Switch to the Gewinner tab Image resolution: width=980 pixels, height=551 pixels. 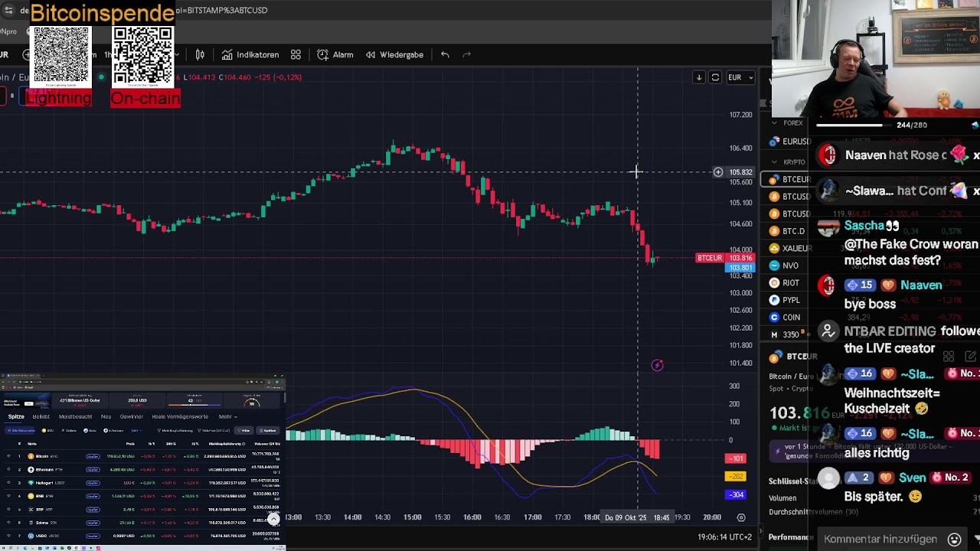[132, 416]
